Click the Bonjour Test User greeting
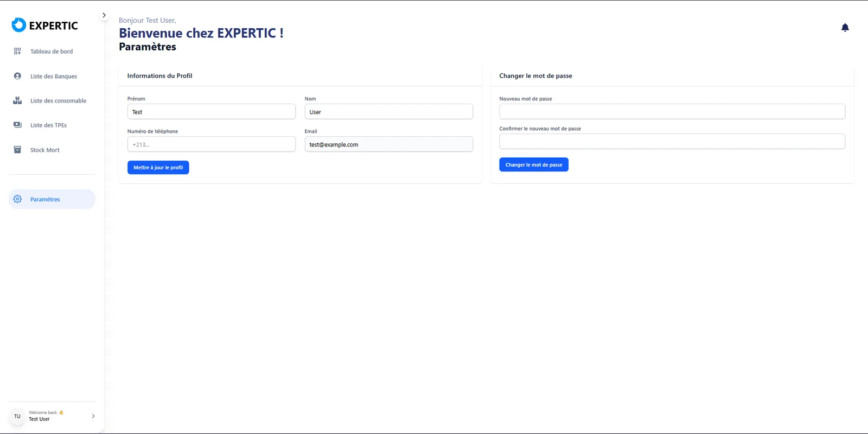The width and height of the screenshot is (868, 434). tap(148, 21)
